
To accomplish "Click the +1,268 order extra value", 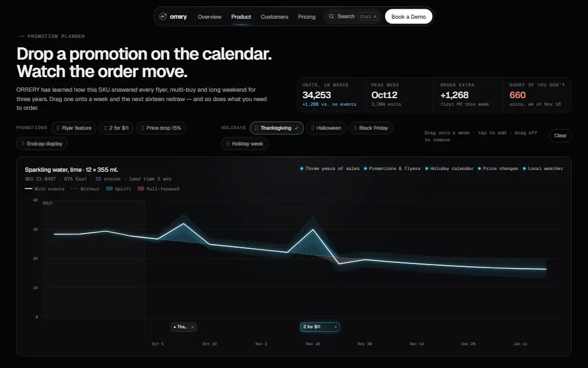I will coord(454,95).
